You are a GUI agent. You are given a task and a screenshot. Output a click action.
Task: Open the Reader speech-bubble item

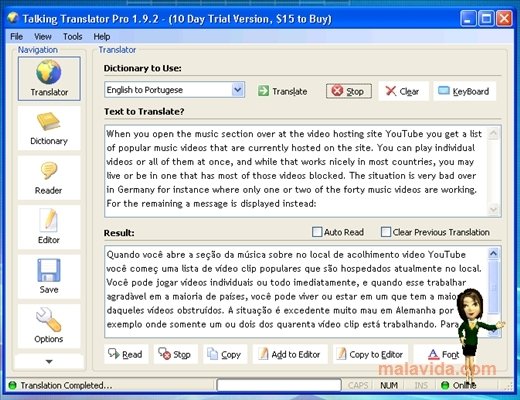[x=49, y=178]
